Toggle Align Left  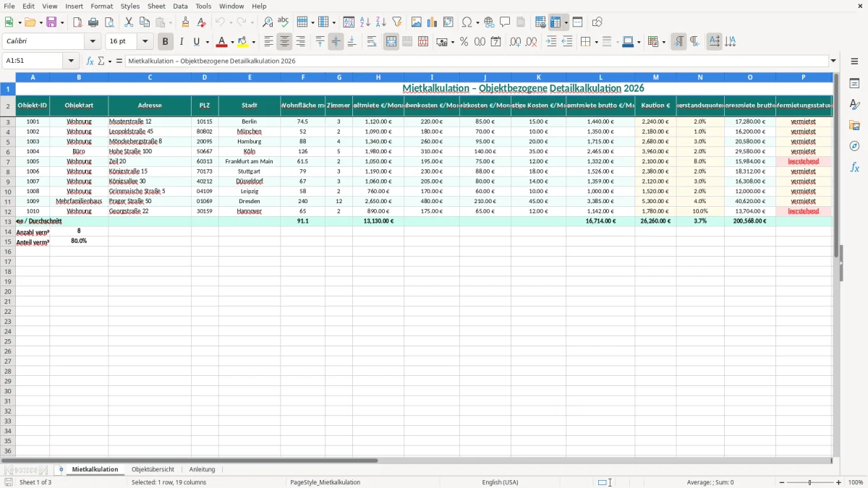[x=269, y=42]
